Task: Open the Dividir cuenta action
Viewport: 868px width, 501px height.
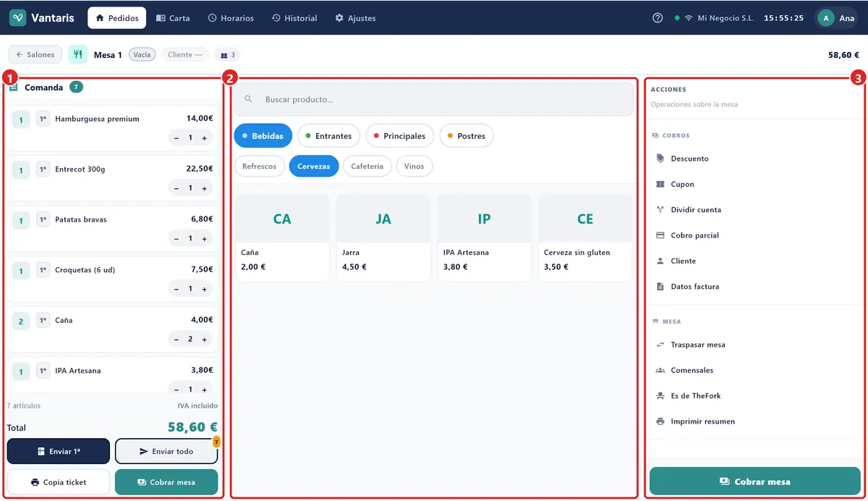Action: (755, 210)
